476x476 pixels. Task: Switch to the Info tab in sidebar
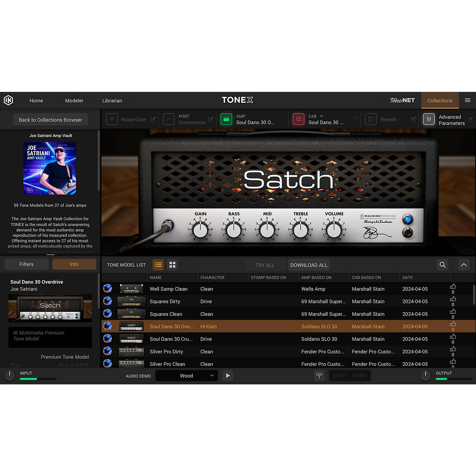coord(74,264)
